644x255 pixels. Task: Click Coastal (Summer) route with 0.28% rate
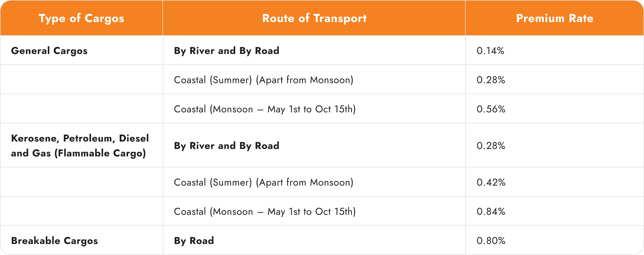264,80
